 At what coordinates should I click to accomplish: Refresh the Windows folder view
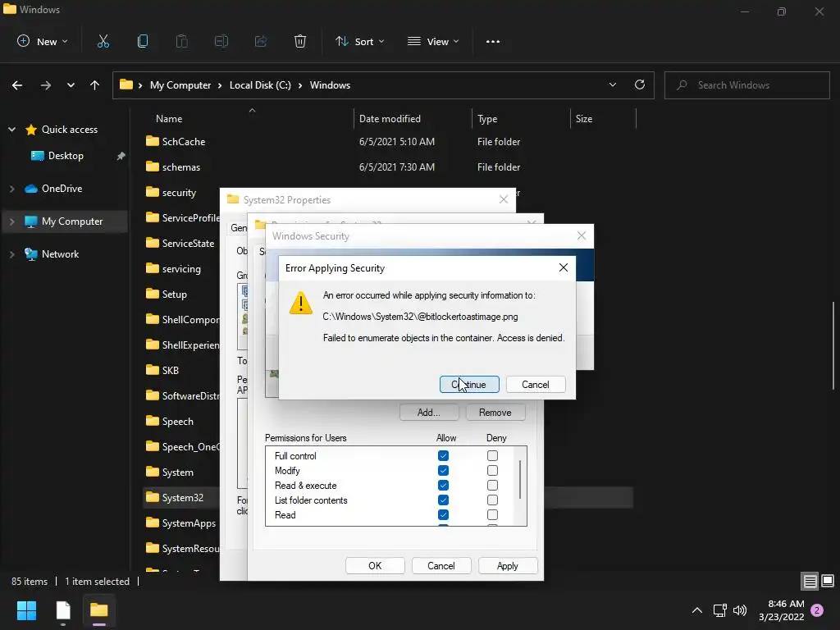click(640, 84)
